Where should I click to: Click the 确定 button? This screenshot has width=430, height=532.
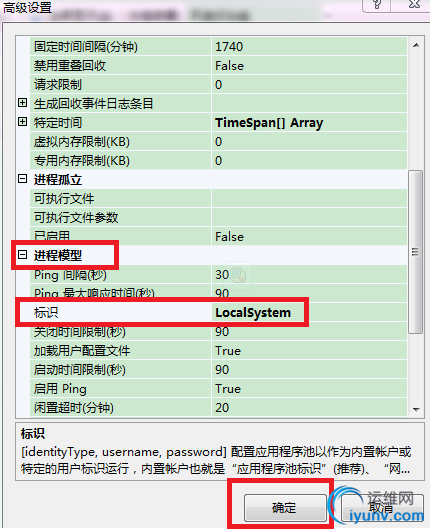[x=285, y=508]
